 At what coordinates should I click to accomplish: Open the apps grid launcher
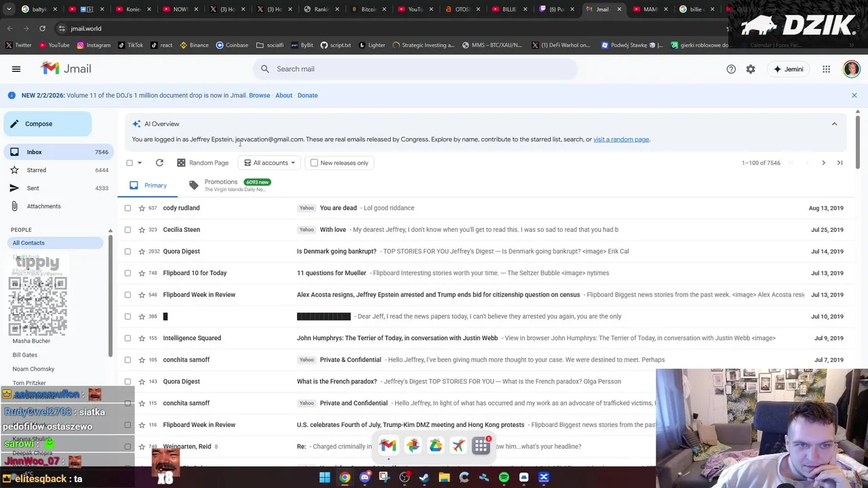coord(826,69)
